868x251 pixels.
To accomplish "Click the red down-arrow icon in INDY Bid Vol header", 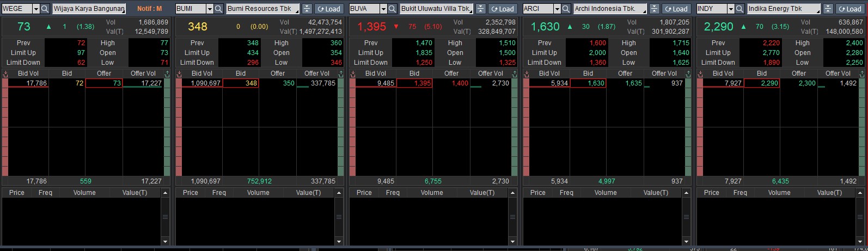I will click(x=700, y=74).
